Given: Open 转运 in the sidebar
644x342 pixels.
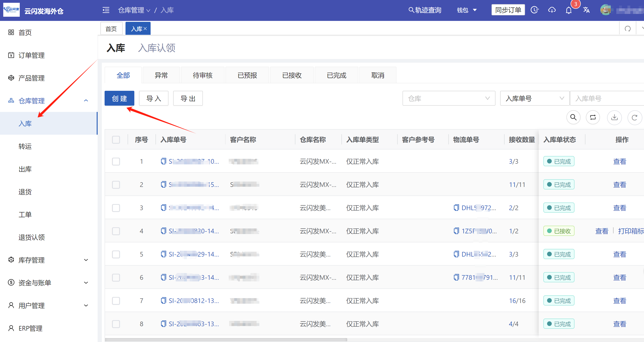Looking at the screenshot, I should tap(25, 147).
